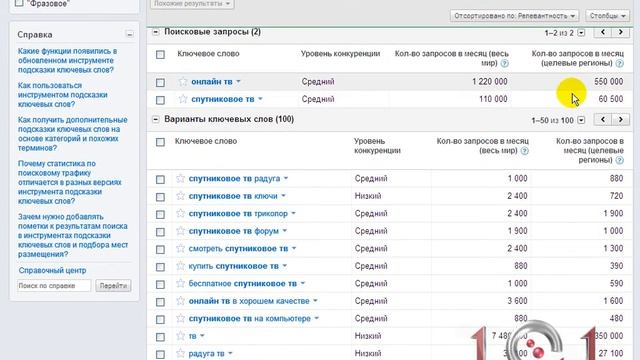The width and height of the screenshot is (640, 360).
Task: Click the Уровень конкуренции header in Поисковые запросы
Action: coord(340,53)
